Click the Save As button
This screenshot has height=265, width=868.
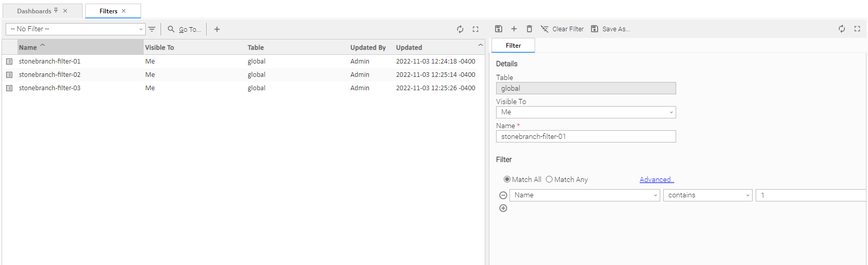(610, 29)
